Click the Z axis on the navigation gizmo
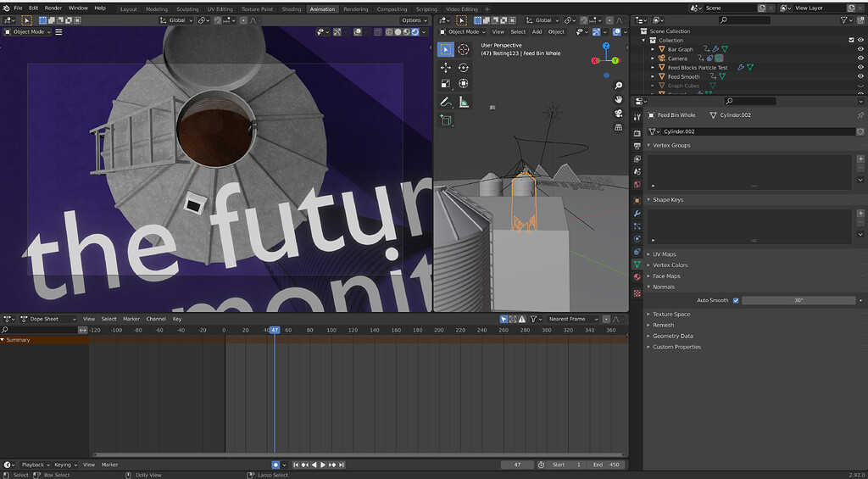 (x=606, y=47)
